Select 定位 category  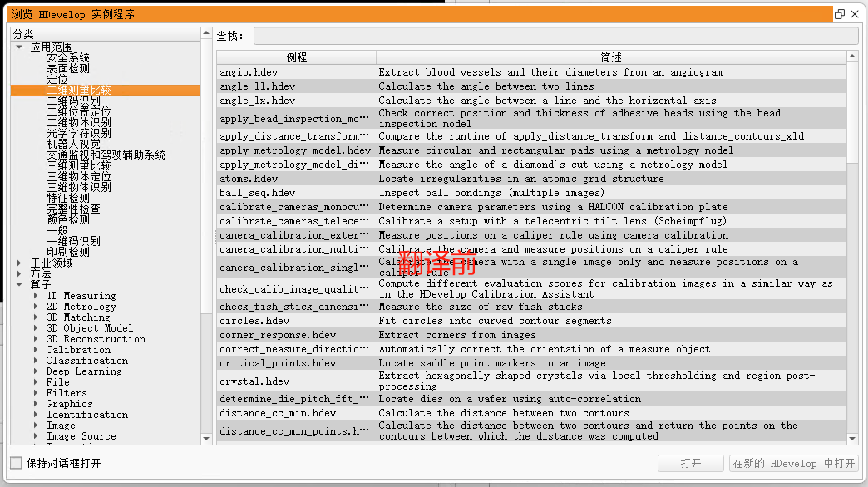[x=57, y=79]
